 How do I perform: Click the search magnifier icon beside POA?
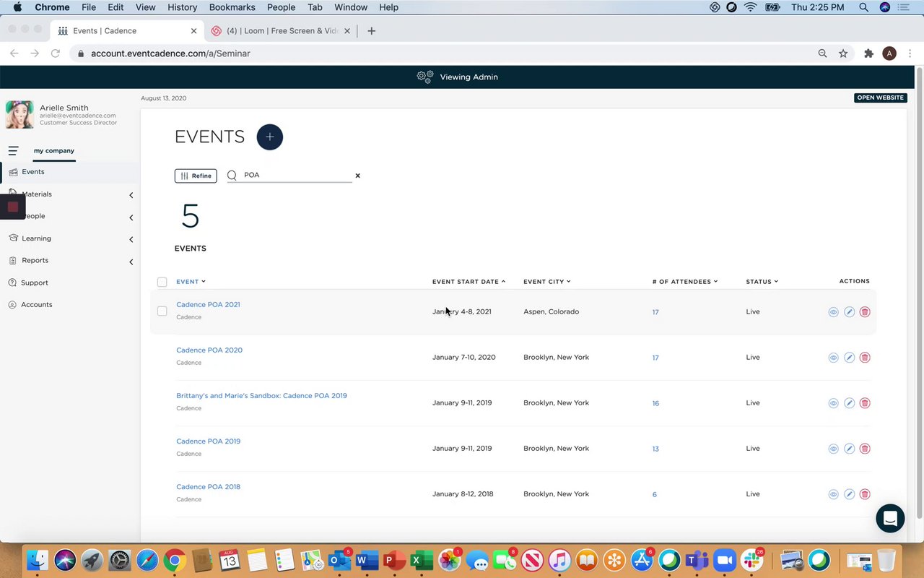coord(232,175)
